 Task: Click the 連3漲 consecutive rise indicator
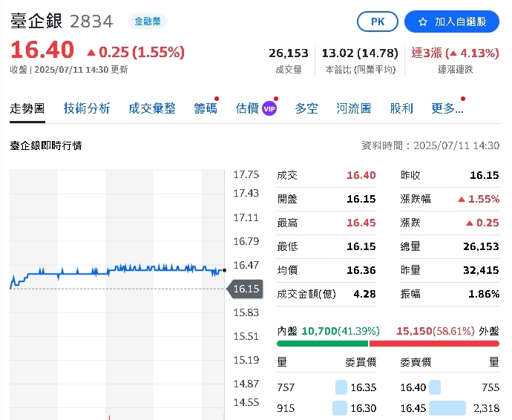(425, 53)
